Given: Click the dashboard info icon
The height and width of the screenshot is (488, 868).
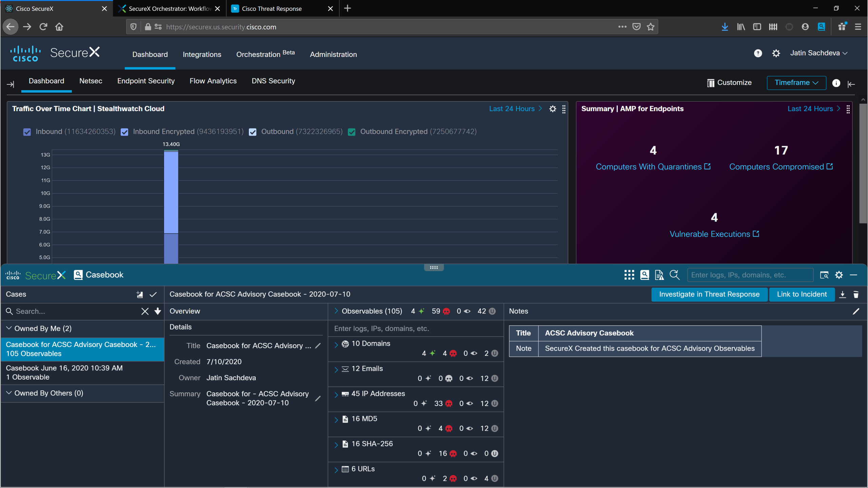Looking at the screenshot, I should pos(836,83).
